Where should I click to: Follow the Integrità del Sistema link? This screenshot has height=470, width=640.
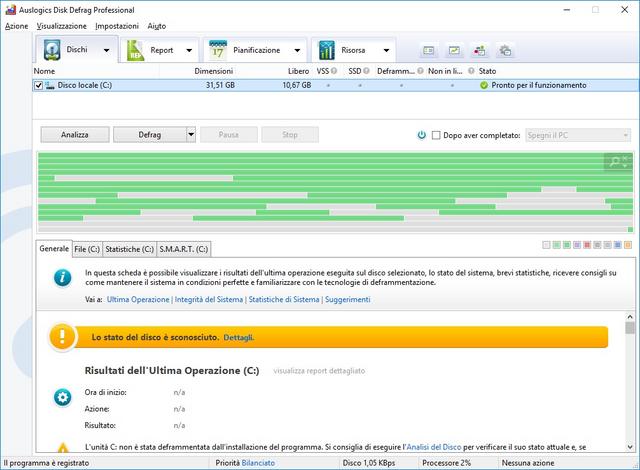[x=209, y=299]
